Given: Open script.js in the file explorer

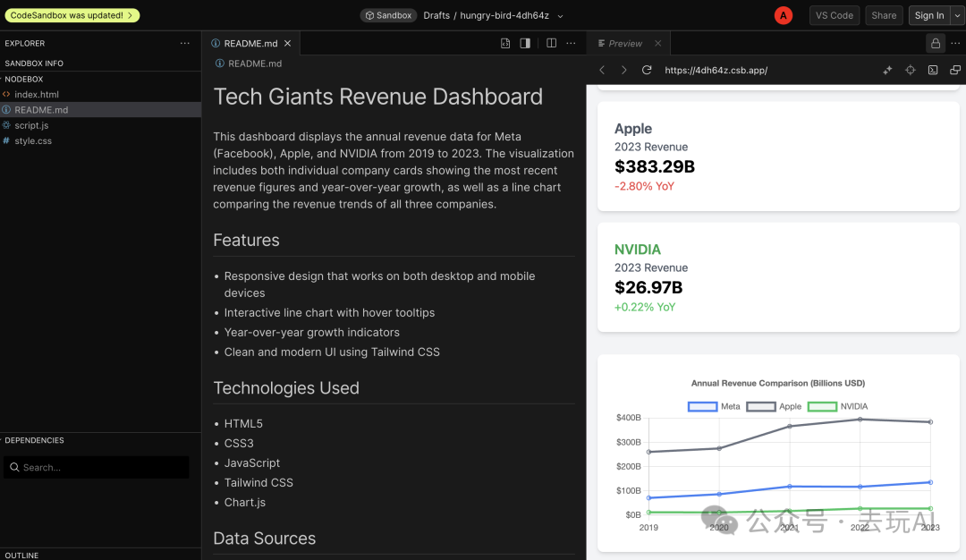Looking at the screenshot, I should coord(31,125).
